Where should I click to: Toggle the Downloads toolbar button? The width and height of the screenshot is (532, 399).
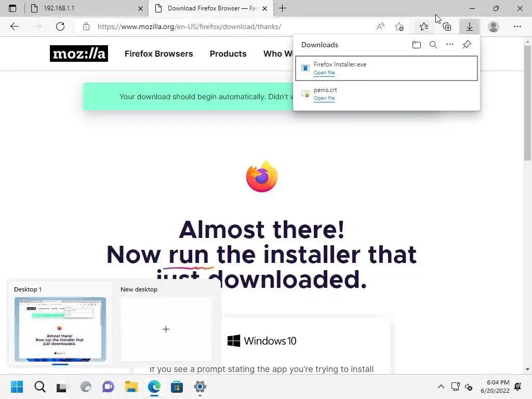tap(470, 26)
